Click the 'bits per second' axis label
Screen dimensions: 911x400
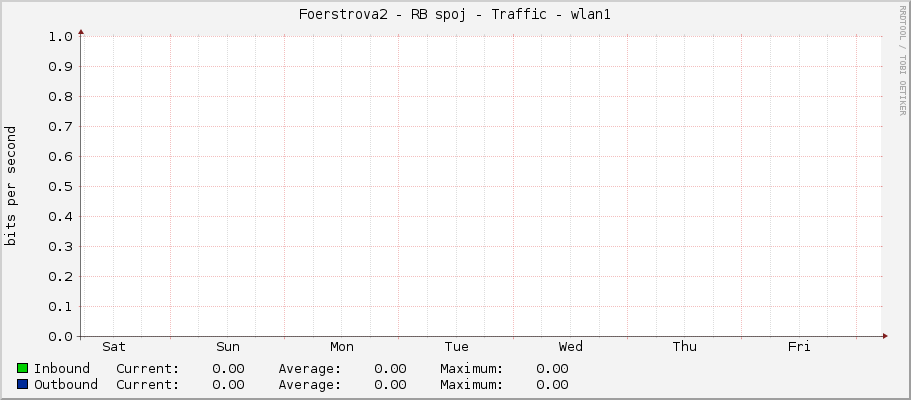point(11,186)
